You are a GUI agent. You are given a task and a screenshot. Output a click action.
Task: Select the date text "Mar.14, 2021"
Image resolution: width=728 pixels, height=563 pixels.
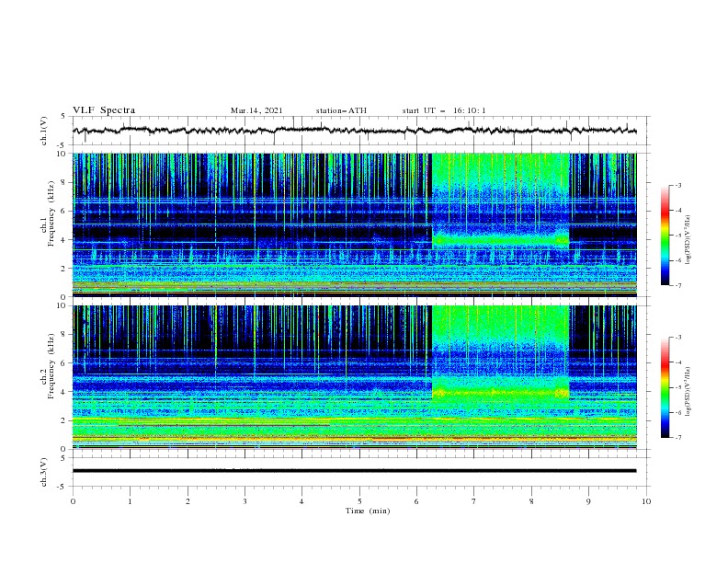(256, 110)
